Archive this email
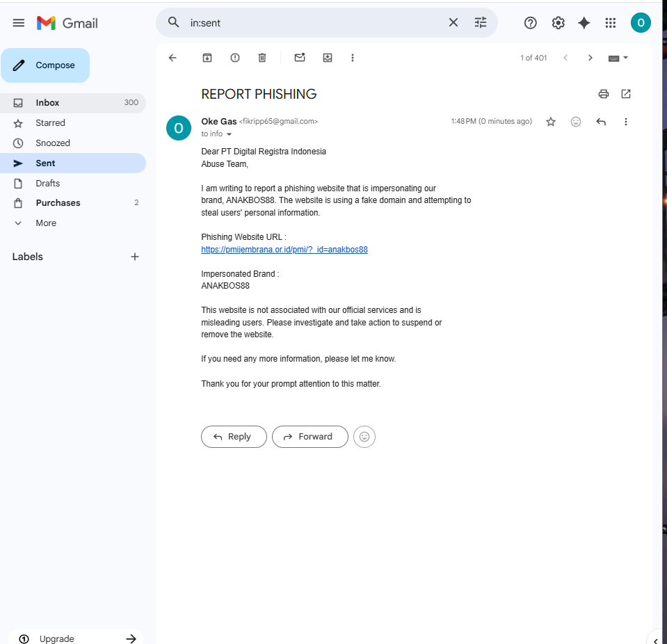 207,58
